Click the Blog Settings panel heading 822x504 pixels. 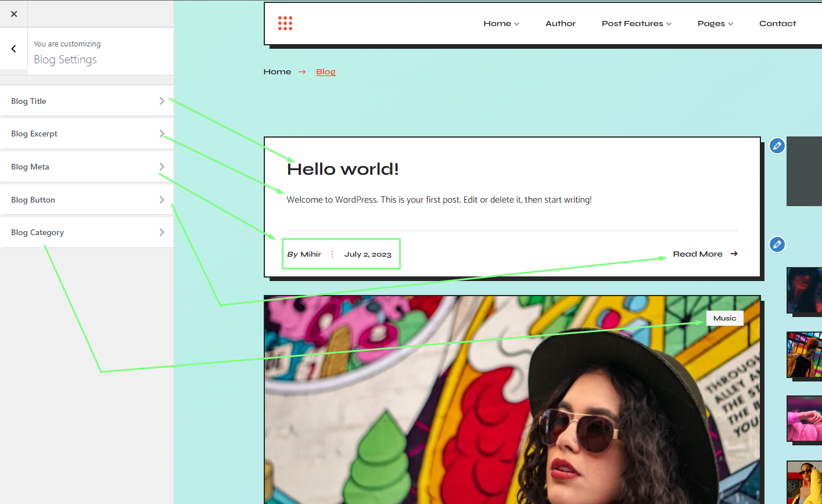coord(66,60)
